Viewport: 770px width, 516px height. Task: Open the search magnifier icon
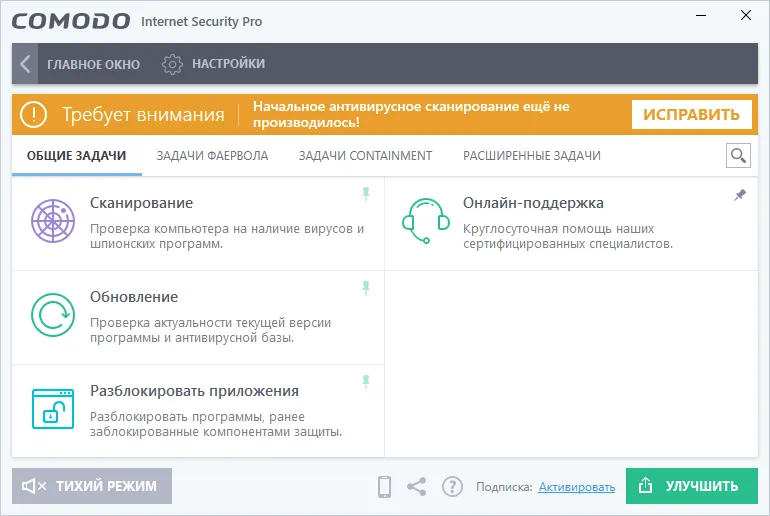click(x=738, y=155)
